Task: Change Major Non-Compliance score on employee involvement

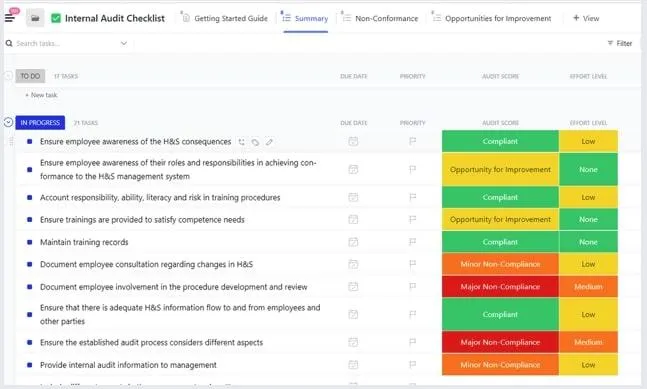Action: [500, 286]
